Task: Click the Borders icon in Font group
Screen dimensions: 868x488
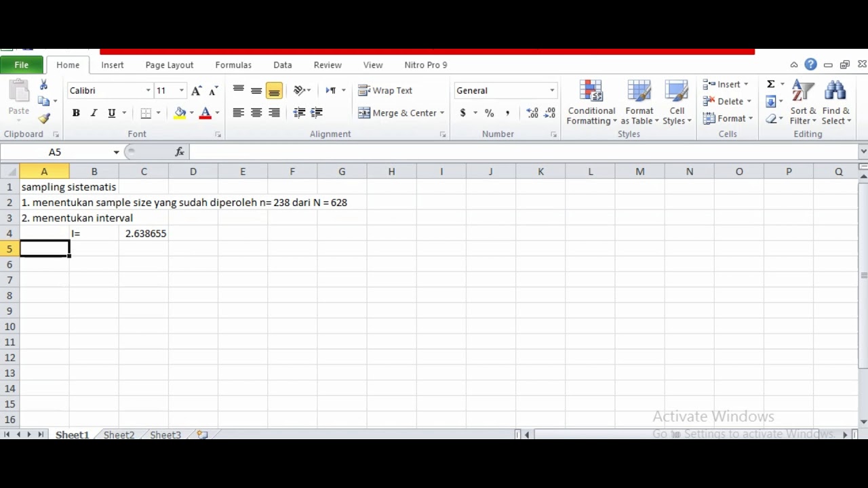Action: 146,113
